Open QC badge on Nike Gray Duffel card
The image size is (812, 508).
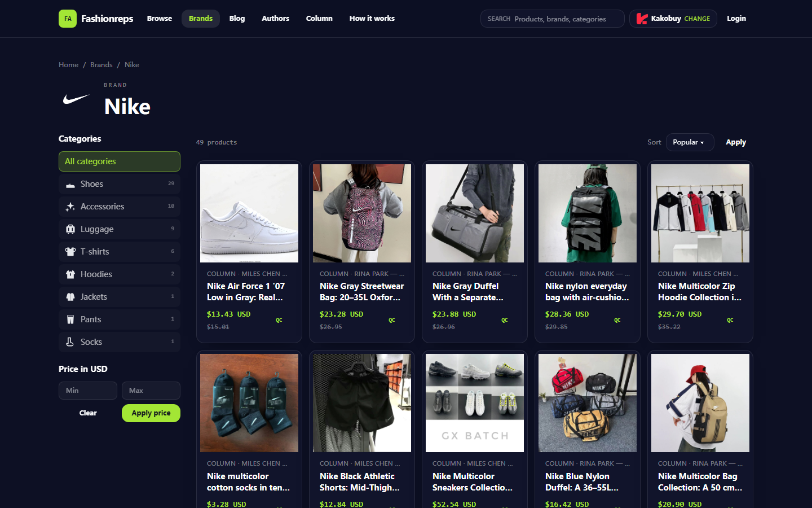click(x=505, y=320)
